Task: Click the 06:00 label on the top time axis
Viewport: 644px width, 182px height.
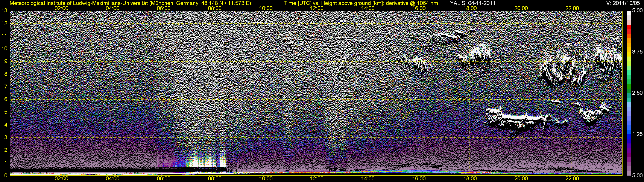Action: [x=164, y=8]
